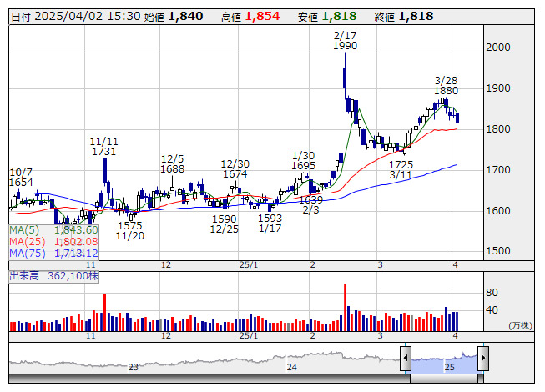Click the red November volume spike bar

pyautogui.click(x=104, y=313)
